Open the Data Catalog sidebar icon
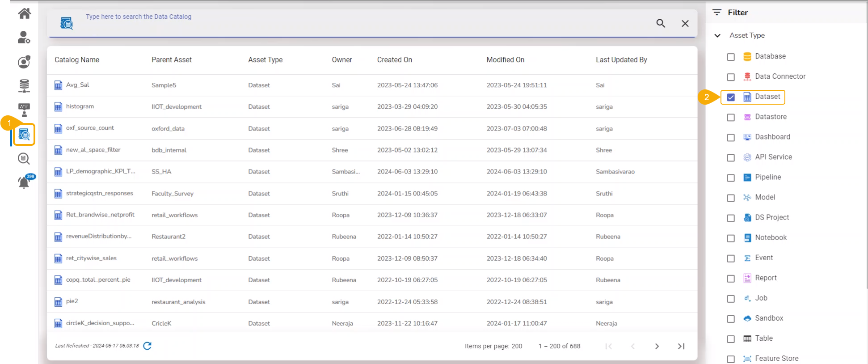Image resolution: width=868 pixels, height=364 pixels. [x=24, y=134]
